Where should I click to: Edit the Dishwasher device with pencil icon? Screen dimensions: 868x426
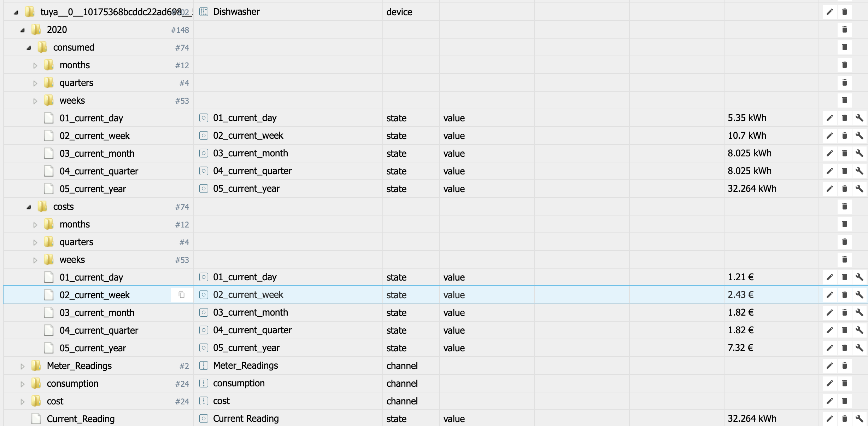coord(829,12)
